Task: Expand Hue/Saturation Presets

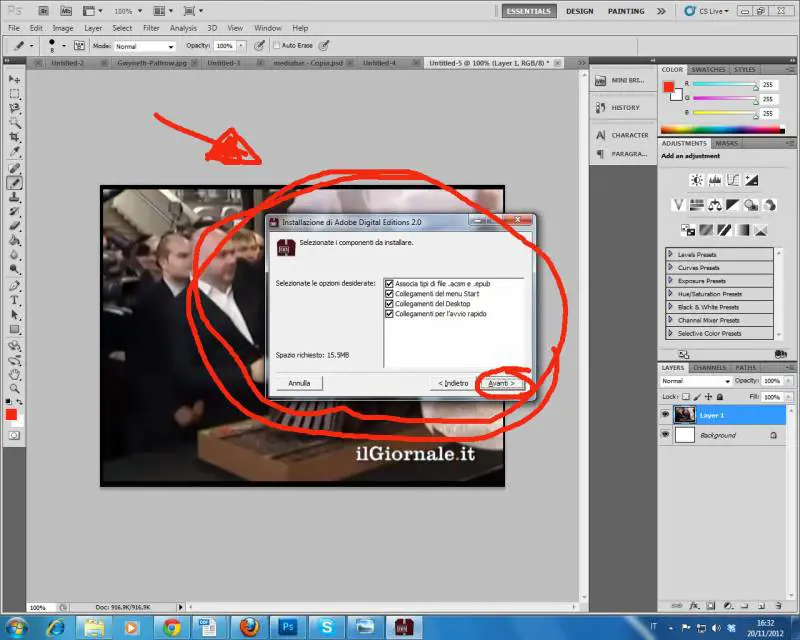Action: [670, 293]
